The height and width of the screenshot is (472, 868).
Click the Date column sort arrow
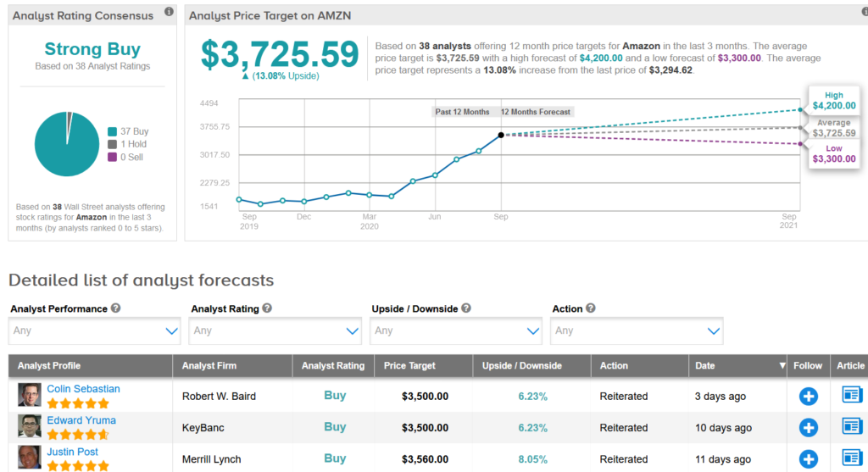coord(782,366)
